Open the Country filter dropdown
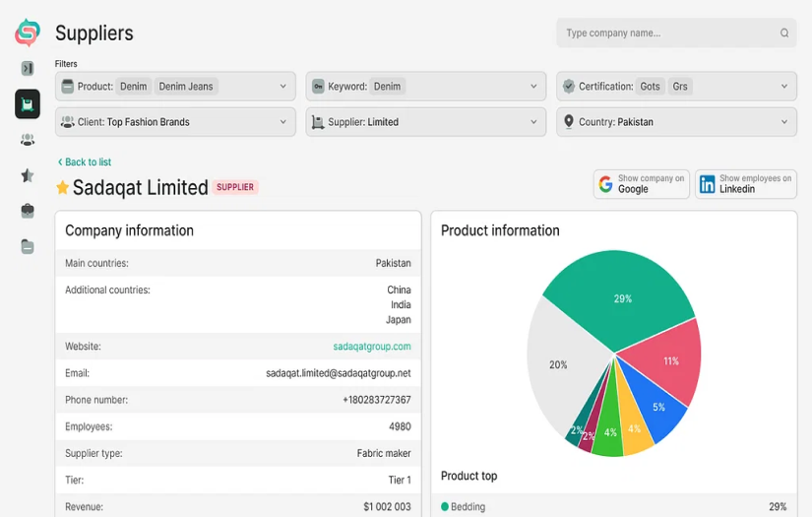This screenshot has width=812, height=517. (x=784, y=122)
